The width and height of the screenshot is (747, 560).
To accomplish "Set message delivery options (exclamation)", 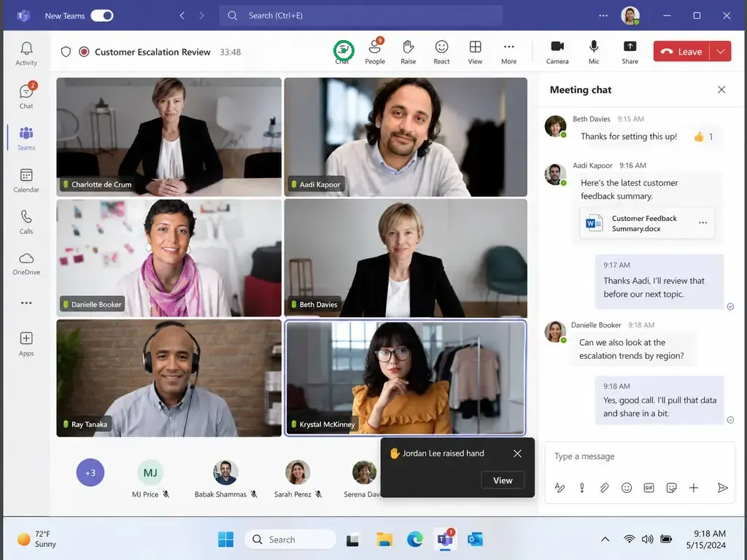I will (581, 488).
